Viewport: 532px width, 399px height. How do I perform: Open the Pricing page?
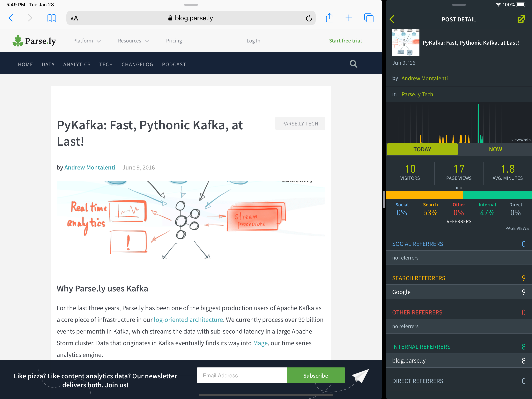174,41
